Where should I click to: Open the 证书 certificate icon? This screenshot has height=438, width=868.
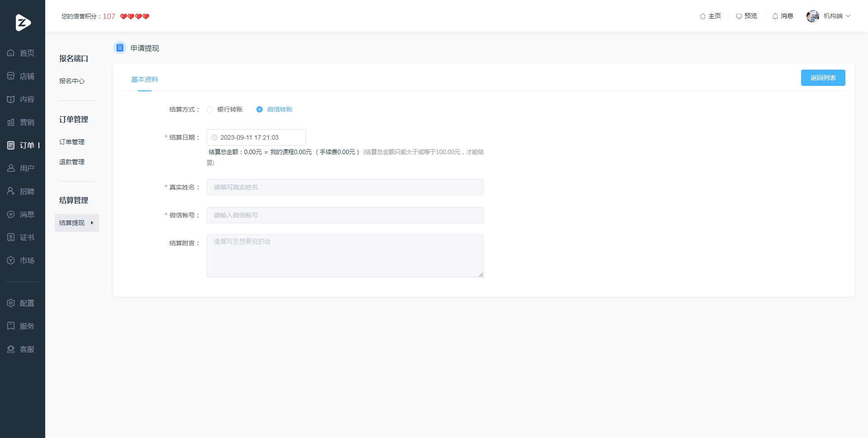(11, 237)
